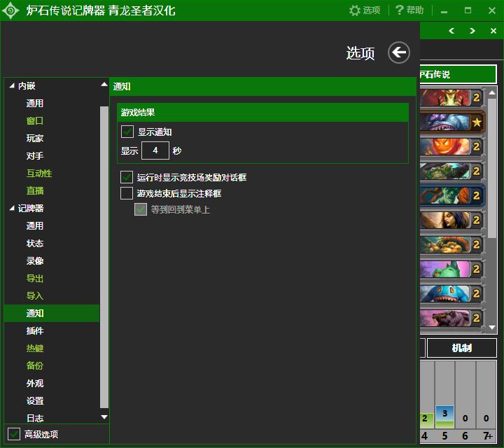The image size is (504, 448).
Task: Click the blue mana curve bar labeled 3
Action: pyautogui.click(x=444, y=416)
